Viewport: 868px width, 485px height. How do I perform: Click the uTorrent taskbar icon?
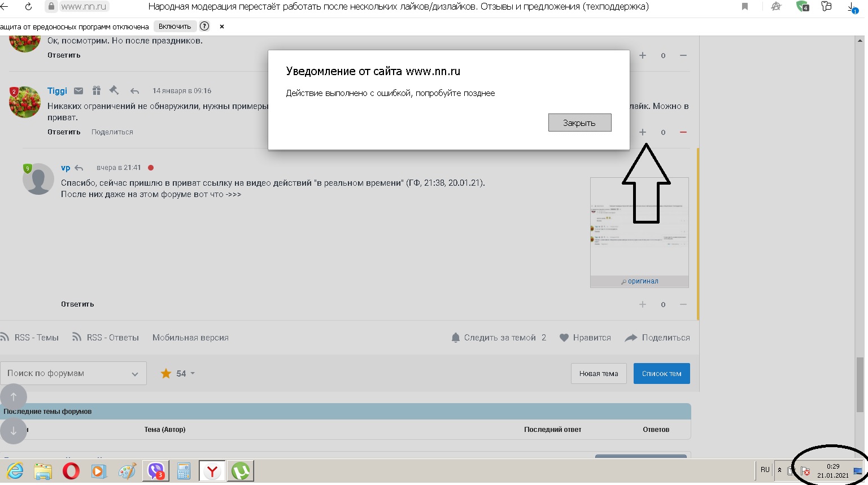[241, 471]
